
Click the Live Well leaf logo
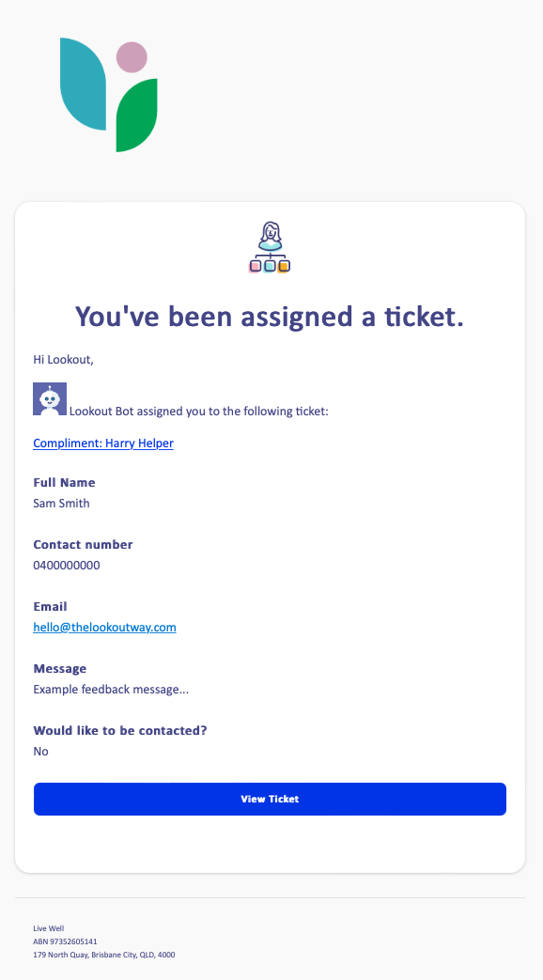coord(109,94)
